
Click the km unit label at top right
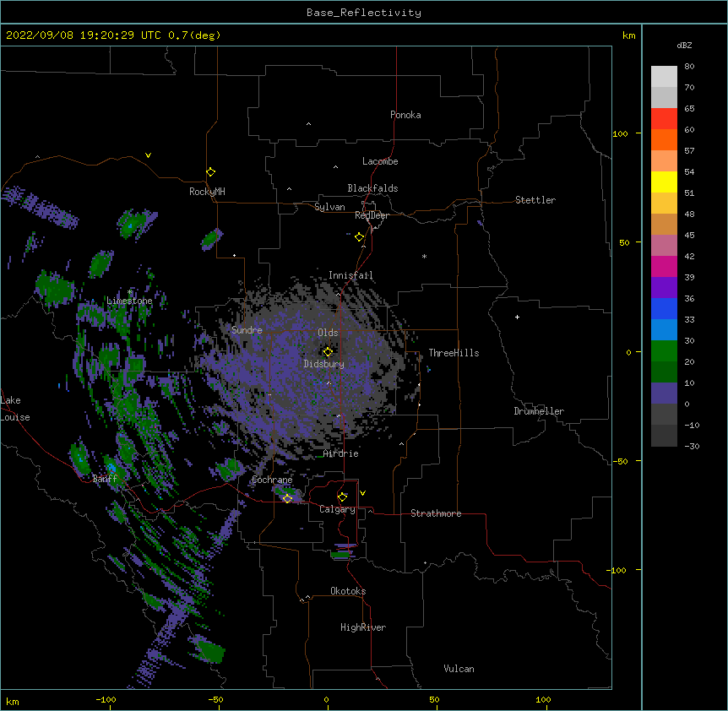(628, 35)
